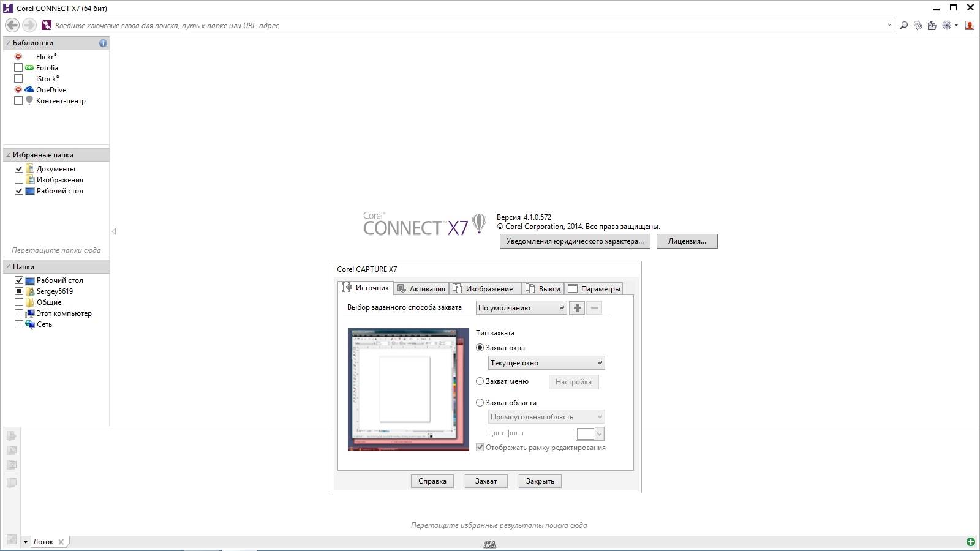The image size is (980, 551).
Task: Click the Настройка button
Action: pyautogui.click(x=574, y=382)
